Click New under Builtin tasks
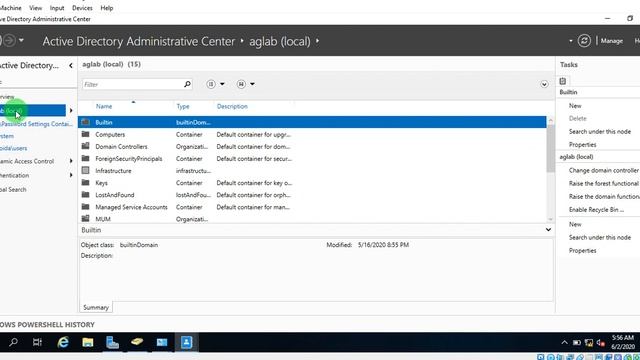The width and height of the screenshot is (640, 360). pos(575,106)
